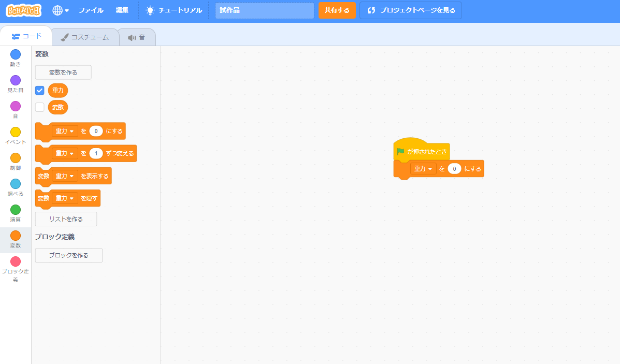Open チュートリアル tutorials
Viewport: 620px width, 364px height.
coord(174,11)
